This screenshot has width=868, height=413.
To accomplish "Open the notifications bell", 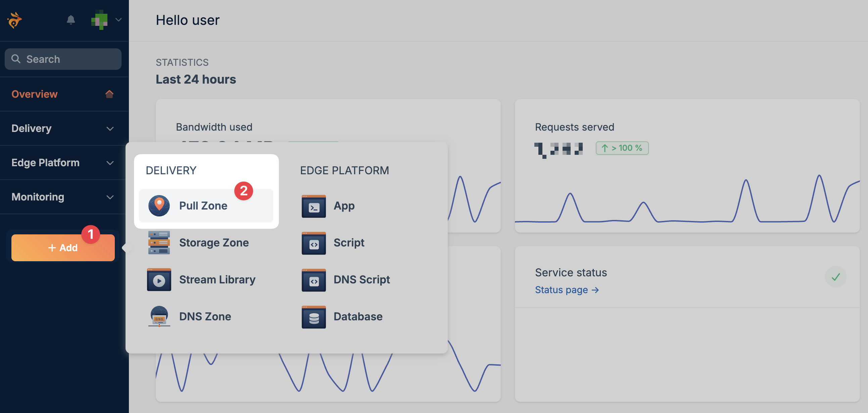I will pos(71,20).
